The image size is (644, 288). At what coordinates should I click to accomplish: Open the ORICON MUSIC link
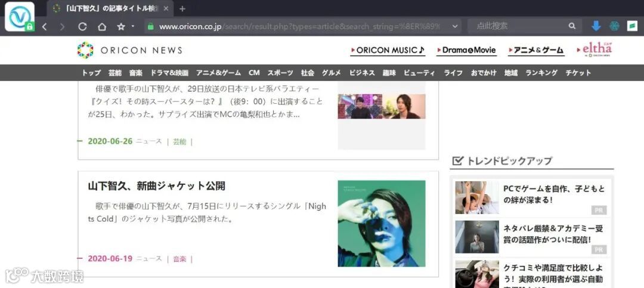[388, 51]
